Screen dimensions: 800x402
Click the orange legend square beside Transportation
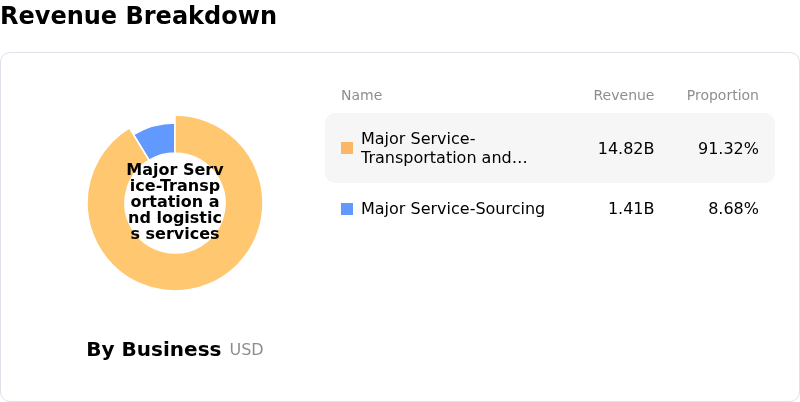pyautogui.click(x=347, y=148)
